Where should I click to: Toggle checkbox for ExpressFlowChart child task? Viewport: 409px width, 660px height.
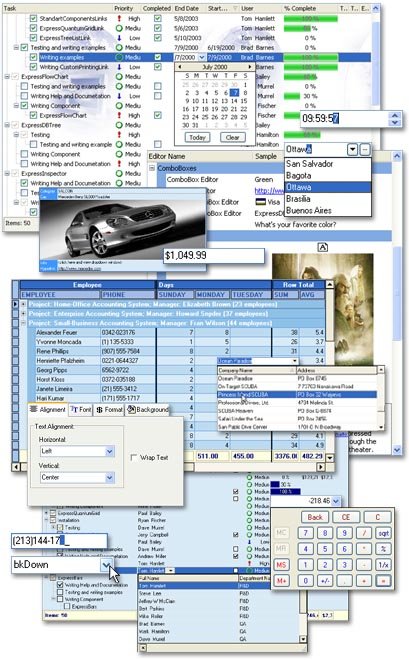[33, 115]
